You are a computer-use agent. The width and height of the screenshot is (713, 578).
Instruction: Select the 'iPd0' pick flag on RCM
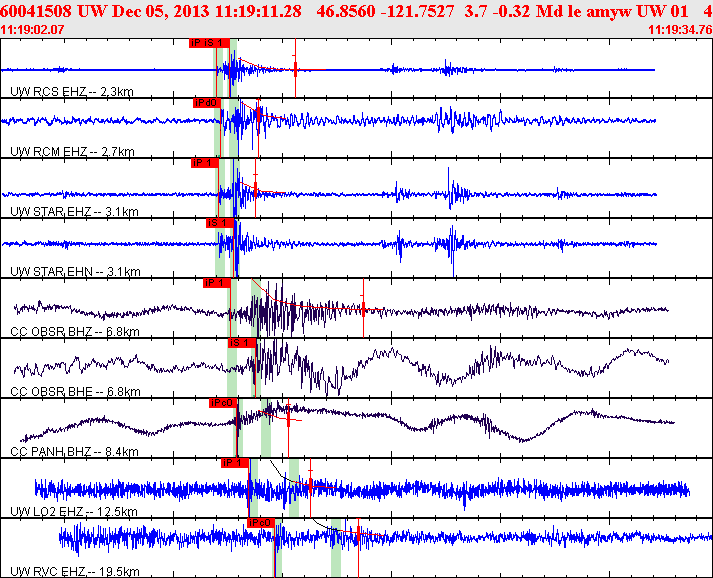coord(207,103)
